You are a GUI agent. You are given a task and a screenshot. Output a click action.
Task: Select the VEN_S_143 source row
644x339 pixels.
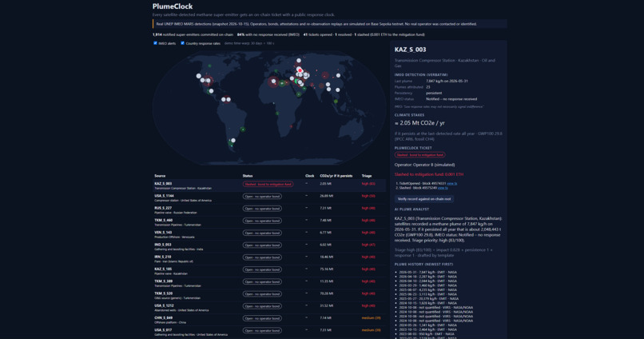269,234
